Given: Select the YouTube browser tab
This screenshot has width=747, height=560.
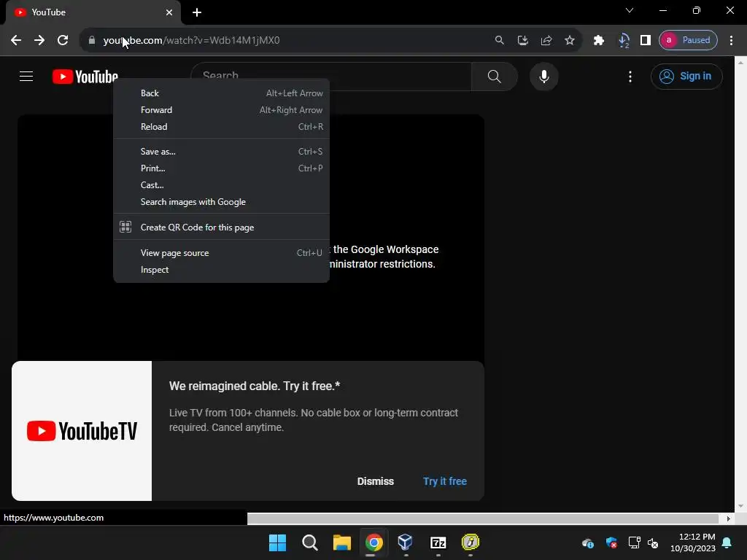Looking at the screenshot, I should pyautogui.click(x=93, y=12).
